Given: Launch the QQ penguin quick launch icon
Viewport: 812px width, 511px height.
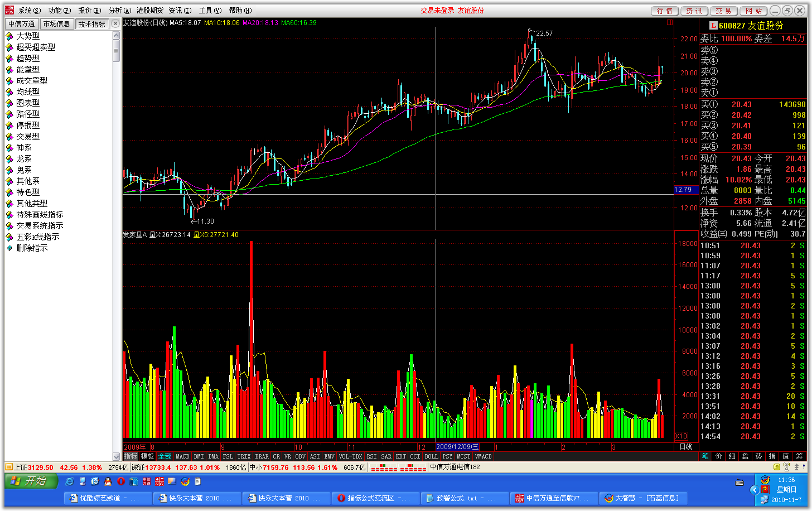Looking at the screenshot, I should [x=108, y=481].
